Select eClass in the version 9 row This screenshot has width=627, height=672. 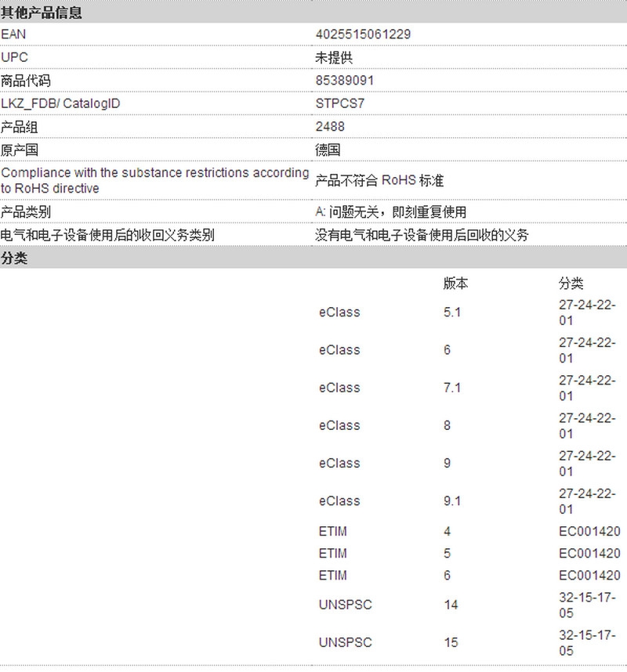(x=339, y=464)
